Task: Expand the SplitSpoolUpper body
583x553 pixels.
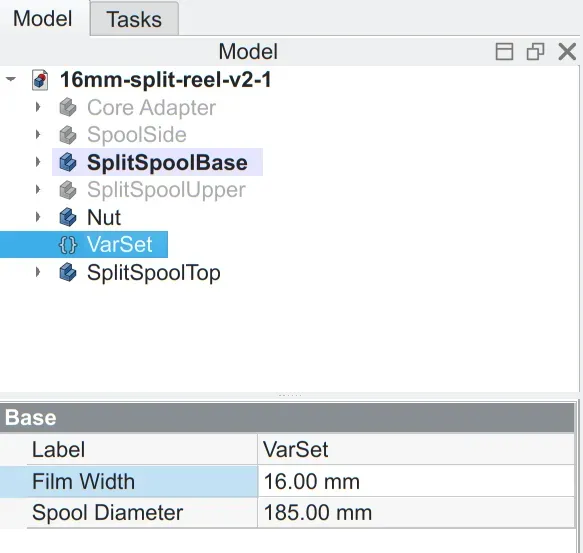Action: (38, 189)
